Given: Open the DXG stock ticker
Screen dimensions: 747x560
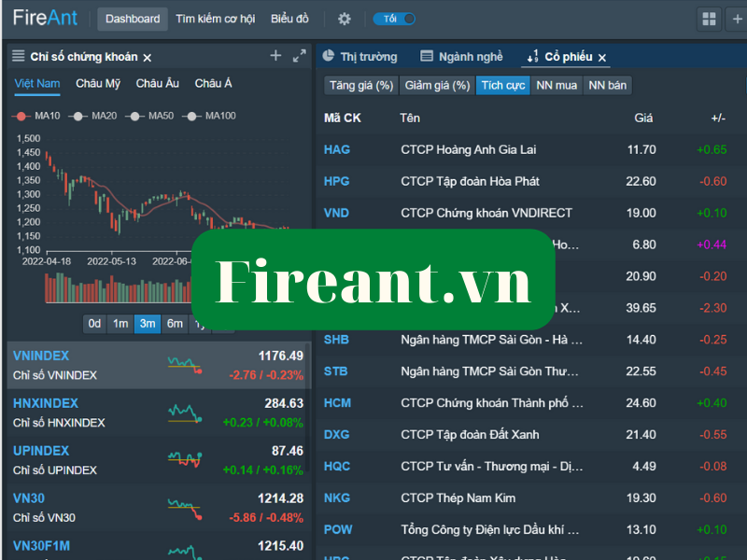Looking at the screenshot, I should pos(336,435).
